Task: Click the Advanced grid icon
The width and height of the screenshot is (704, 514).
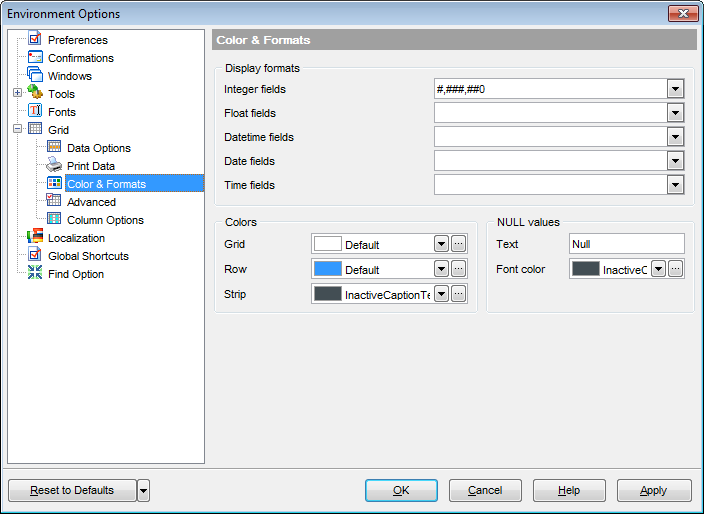Action: click(54, 201)
